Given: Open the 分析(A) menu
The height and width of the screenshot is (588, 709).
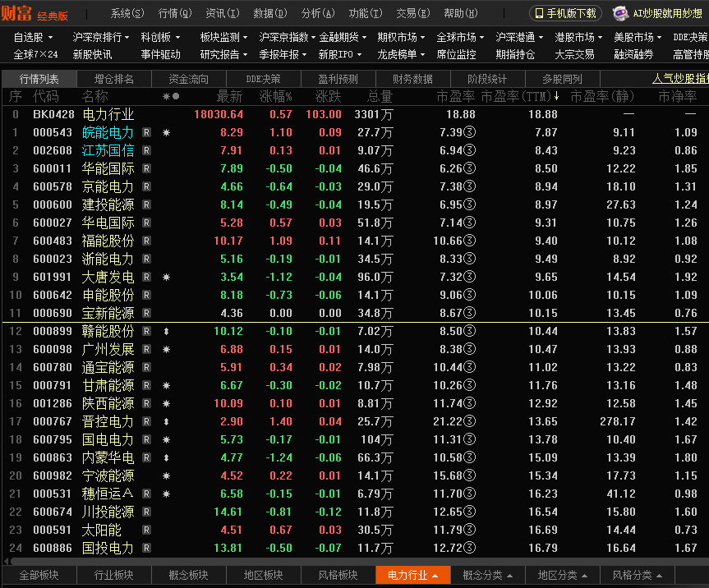Looking at the screenshot, I should pyautogui.click(x=318, y=14).
